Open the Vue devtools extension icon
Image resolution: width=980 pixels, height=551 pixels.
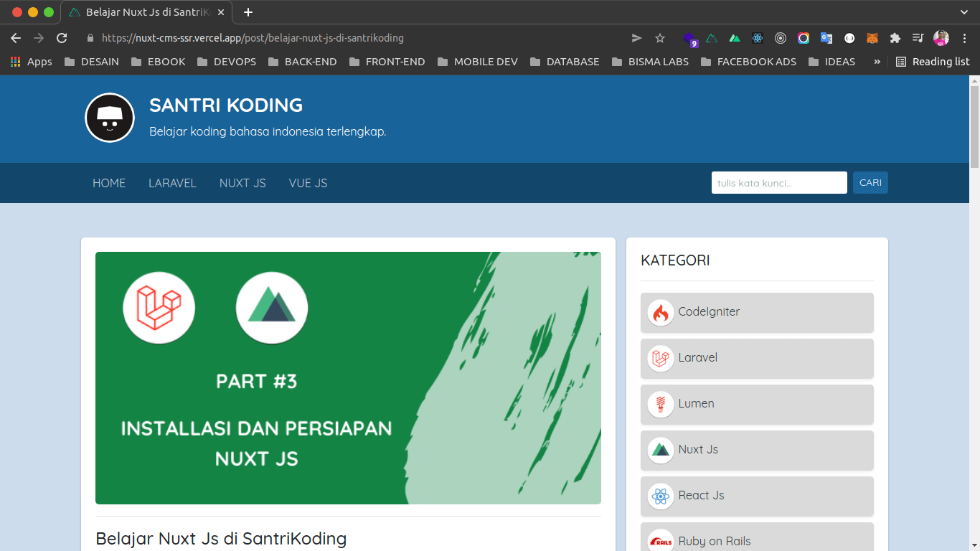pyautogui.click(x=735, y=38)
